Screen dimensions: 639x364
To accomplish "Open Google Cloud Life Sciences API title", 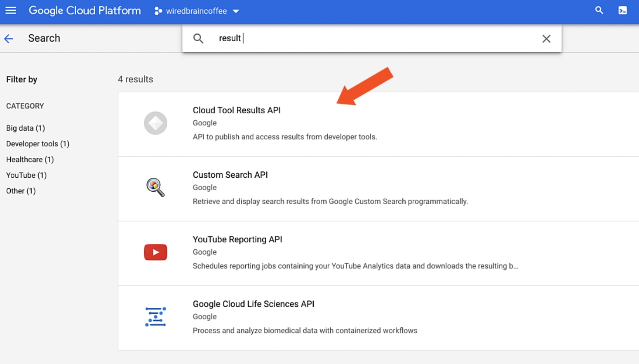I will coord(254,304).
